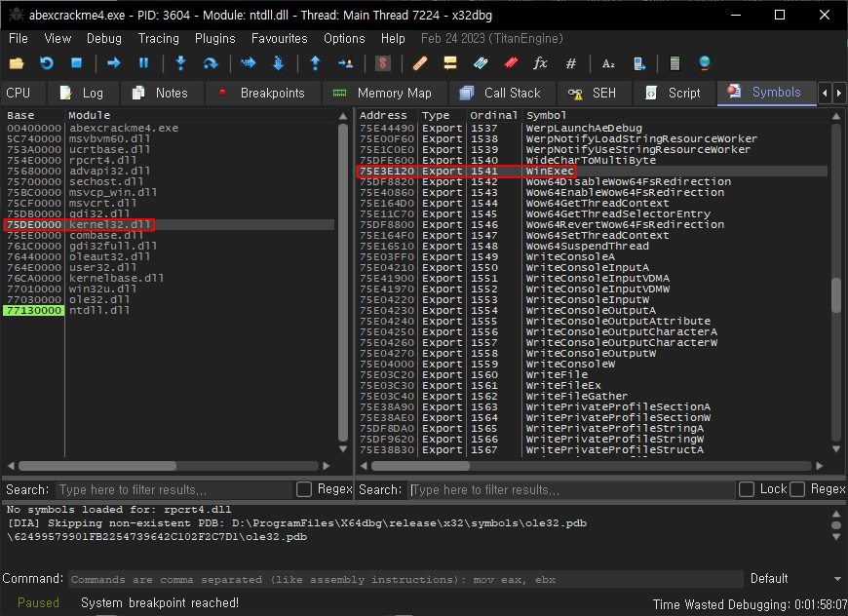Step into with the down-arrow icon
The height and width of the screenshot is (616, 848).
coord(180,63)
